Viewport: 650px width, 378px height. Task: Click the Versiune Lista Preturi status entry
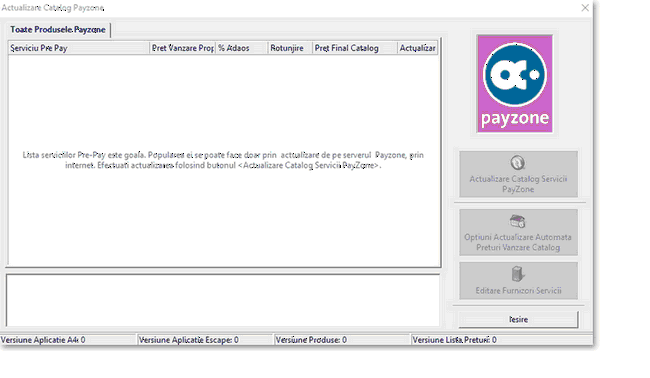coord(502,340)
